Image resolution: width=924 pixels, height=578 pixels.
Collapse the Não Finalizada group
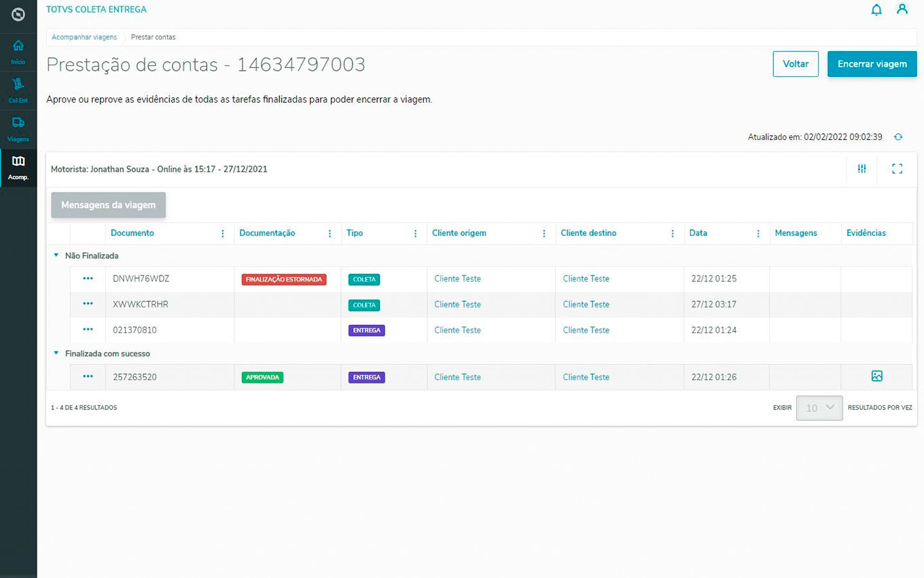click(56, 256)
